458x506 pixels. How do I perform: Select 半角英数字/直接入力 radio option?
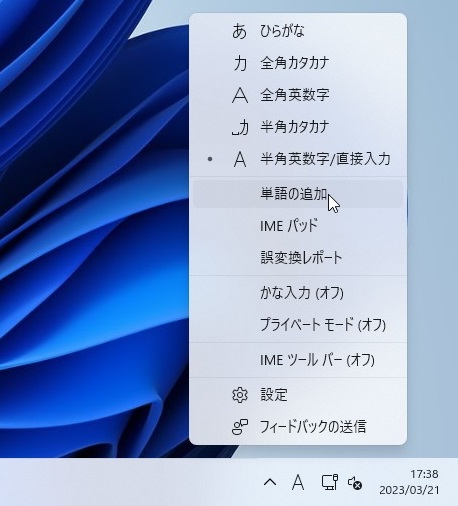coord(298,159)
